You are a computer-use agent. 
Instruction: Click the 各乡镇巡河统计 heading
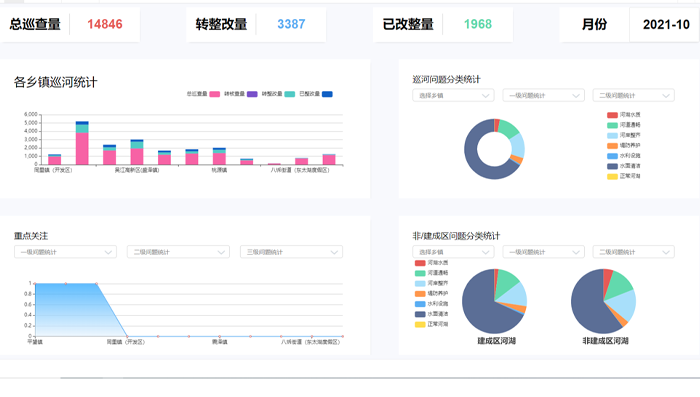click(x=55, y=82)
